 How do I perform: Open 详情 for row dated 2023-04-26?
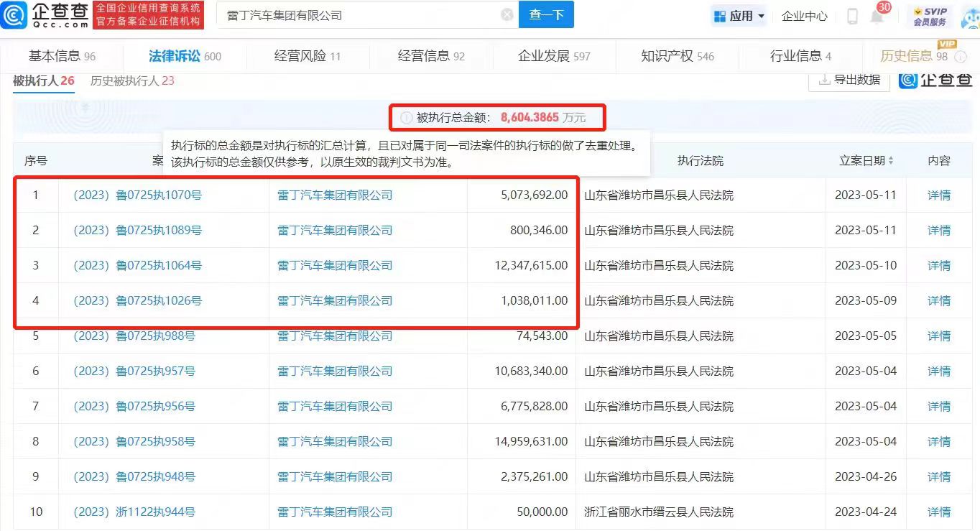(x=939, y=476)
